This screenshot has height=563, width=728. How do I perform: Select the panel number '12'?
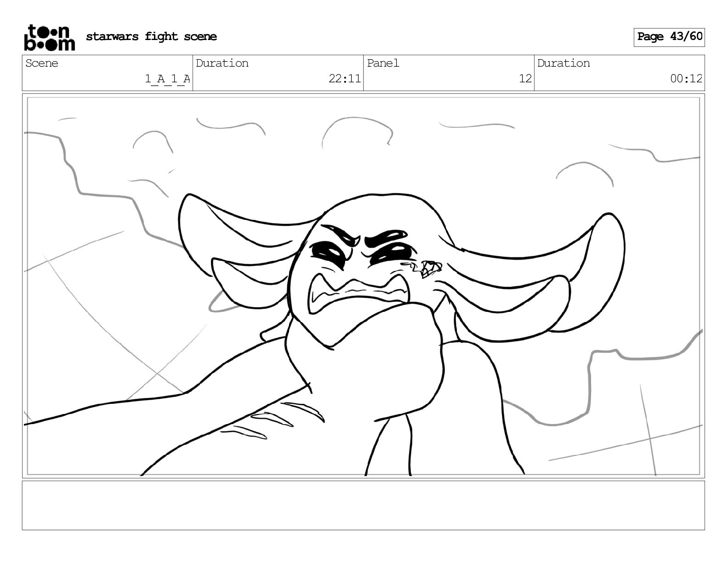[x=525, y=79]
